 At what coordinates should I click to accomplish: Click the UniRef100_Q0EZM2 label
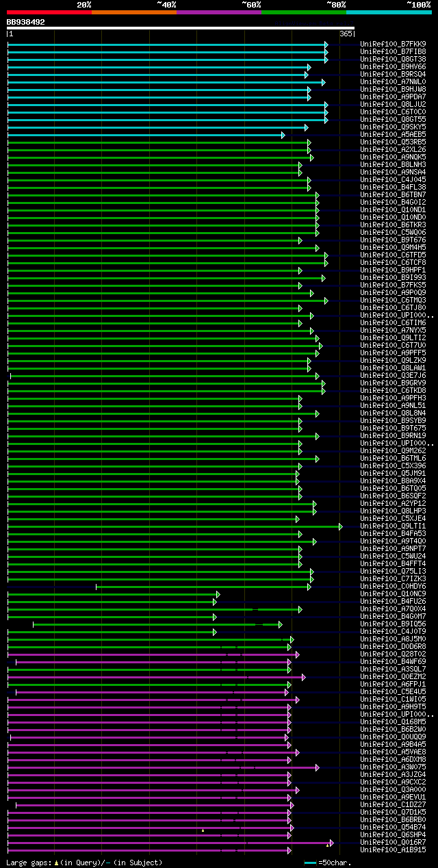click(393, 677)
